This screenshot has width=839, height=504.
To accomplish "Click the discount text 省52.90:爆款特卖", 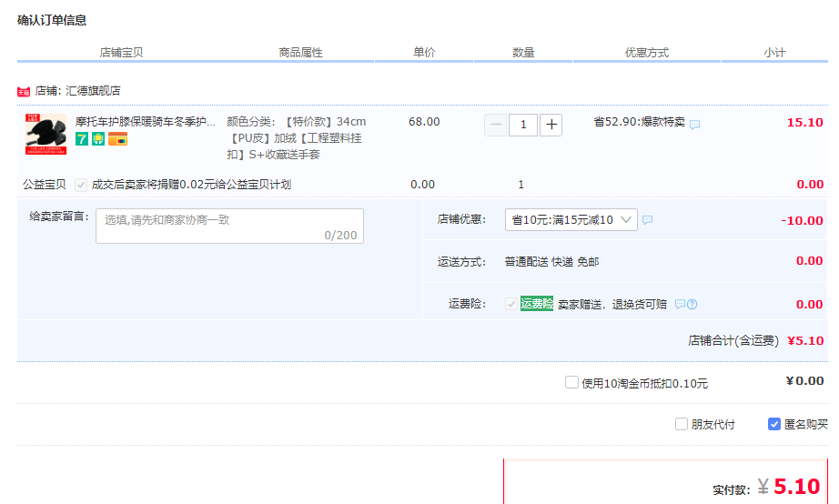I will [640, 122].
